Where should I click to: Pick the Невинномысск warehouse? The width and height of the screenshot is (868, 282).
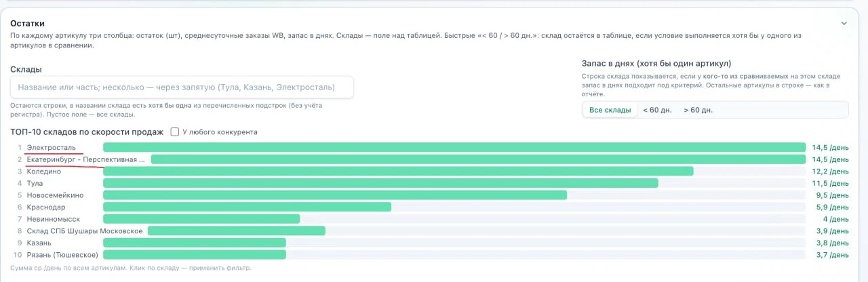click(54, 219)
